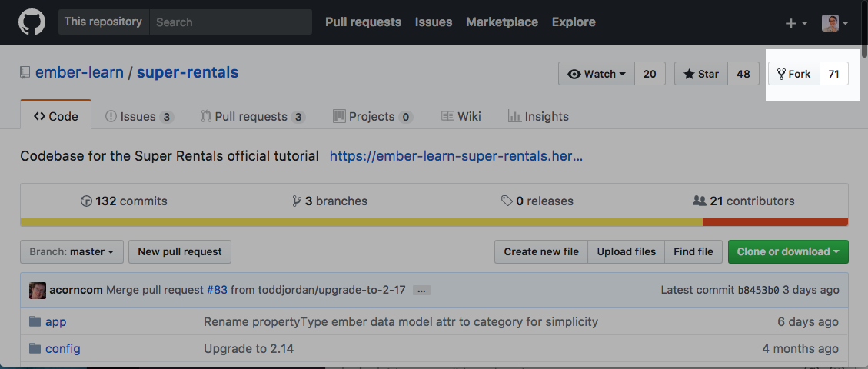This screenshot has height=369, width=868.
Task: Open Pull requests in the top nav
Action: coord(363,22)
